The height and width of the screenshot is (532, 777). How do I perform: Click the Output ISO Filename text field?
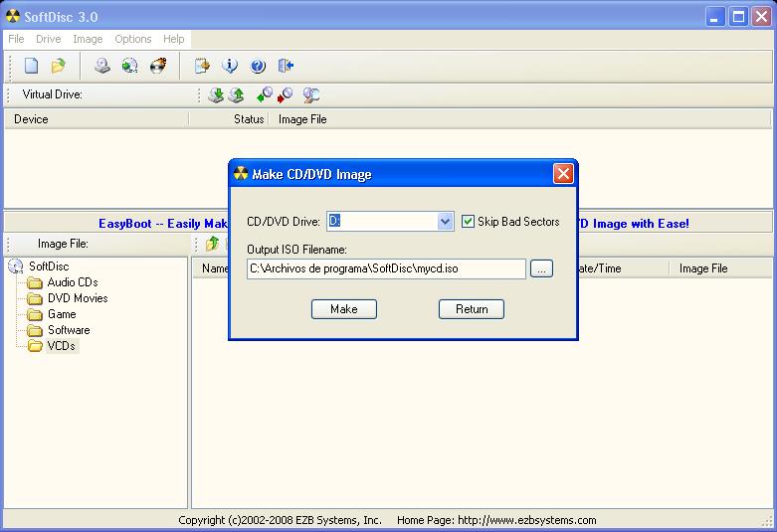click(x=386, y=268)
